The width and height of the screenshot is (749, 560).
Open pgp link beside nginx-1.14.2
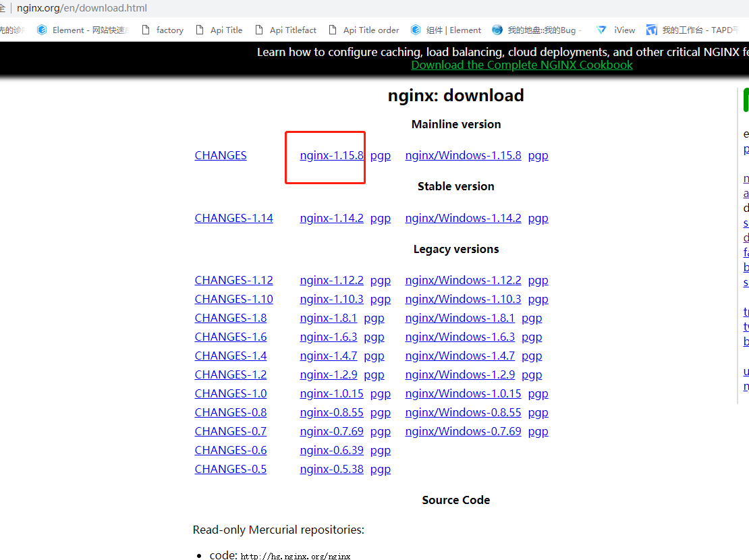[x=380, y=219]
